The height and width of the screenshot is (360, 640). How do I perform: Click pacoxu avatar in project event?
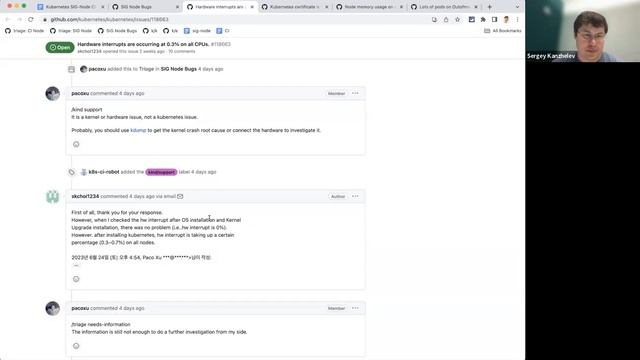click(84, 69)
